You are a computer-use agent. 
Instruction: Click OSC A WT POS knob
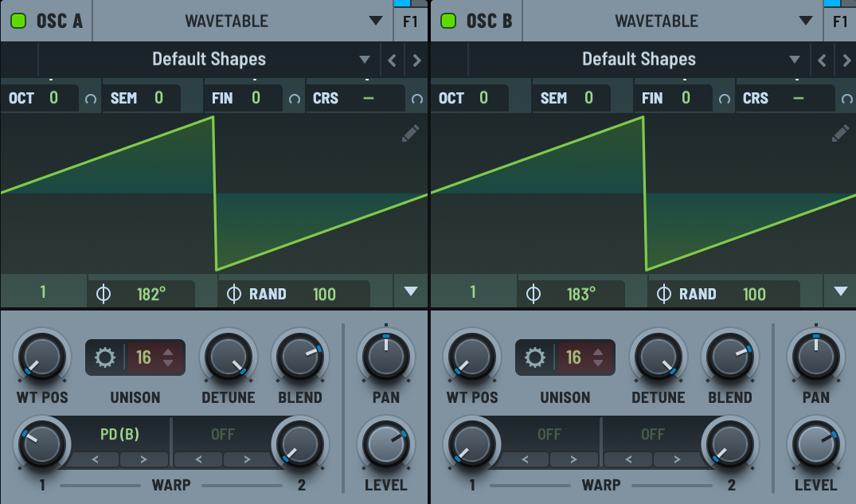(x=42, y=357)
